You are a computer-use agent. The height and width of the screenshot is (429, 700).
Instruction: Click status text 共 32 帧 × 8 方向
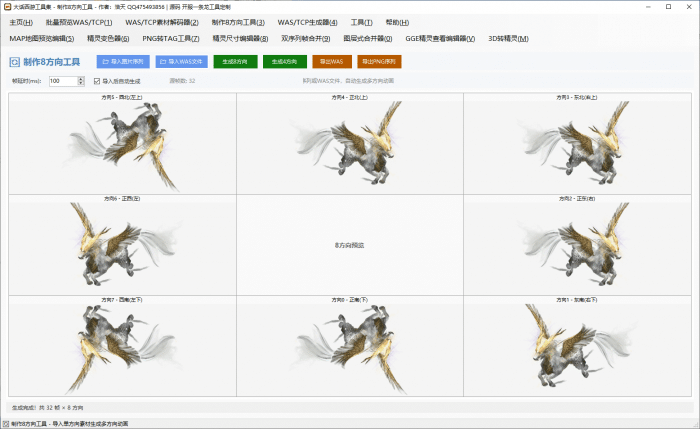61,408
